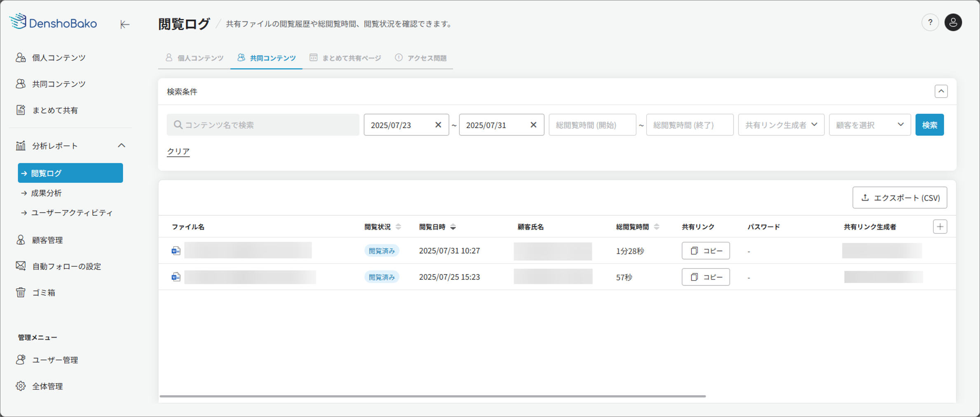Viewport: 980px width, 417px height.
Task: Clear the end date 2025/07/31
Action: (533, 125)
